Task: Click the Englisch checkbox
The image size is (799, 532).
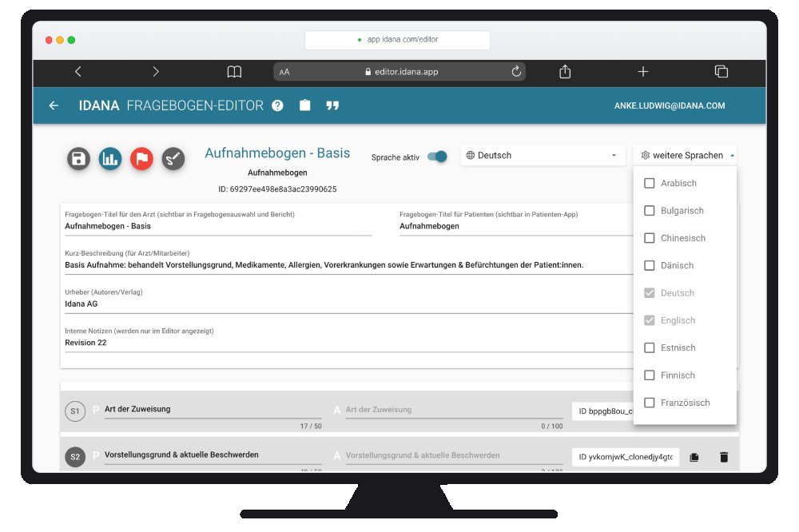Action: point(649,320)
